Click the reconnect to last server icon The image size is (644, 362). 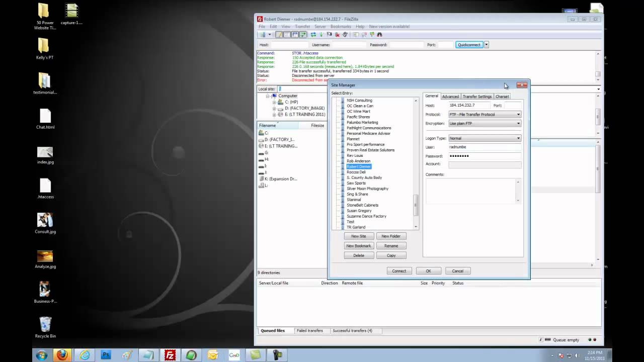coord(345,35)
